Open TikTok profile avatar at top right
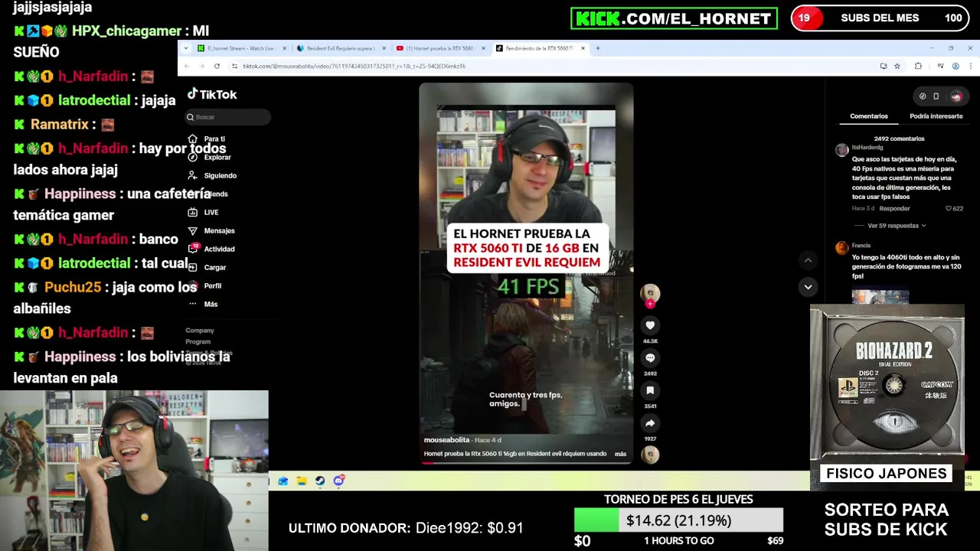This screenshot has width=980, height=551. coord(955,96)
